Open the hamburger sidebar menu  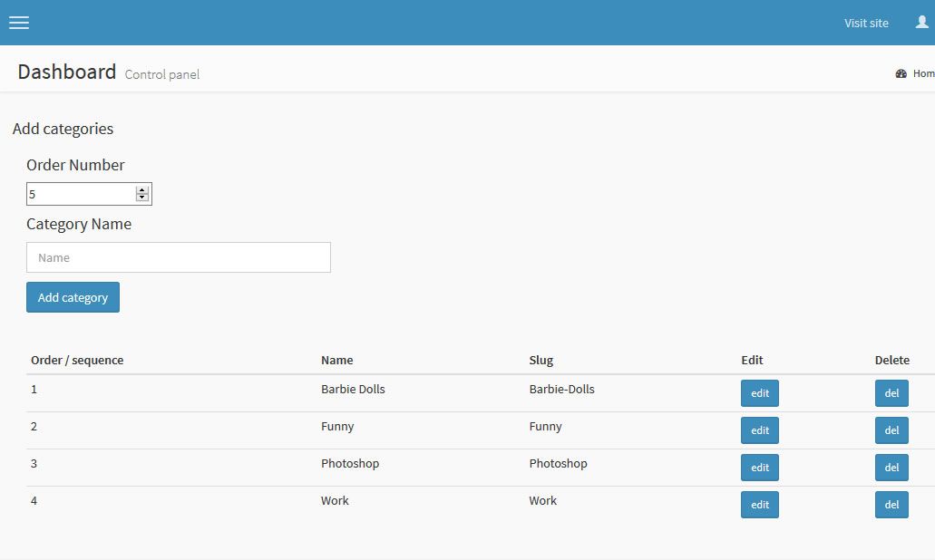pyautogui.click(x=19, y=23)
